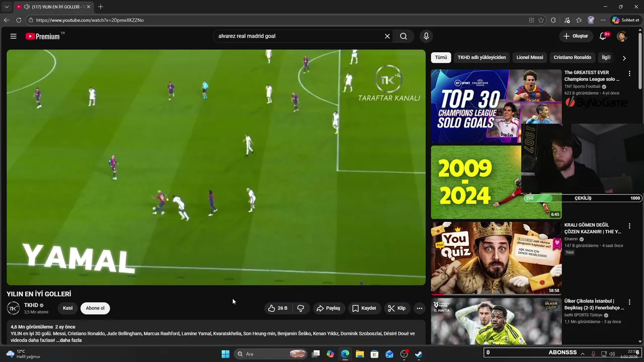644x362 pixels.
Task: Open the Edge install app icon
Action: tap(531, 20)
